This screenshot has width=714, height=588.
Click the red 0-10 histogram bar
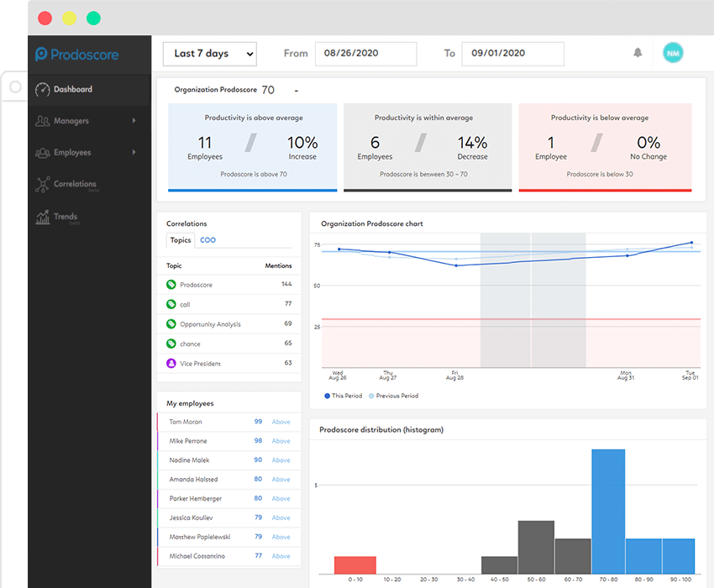[355, 565]
